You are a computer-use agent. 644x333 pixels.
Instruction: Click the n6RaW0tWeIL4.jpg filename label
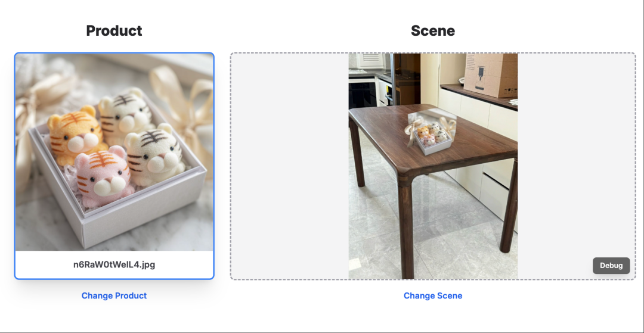coord(114,264)
